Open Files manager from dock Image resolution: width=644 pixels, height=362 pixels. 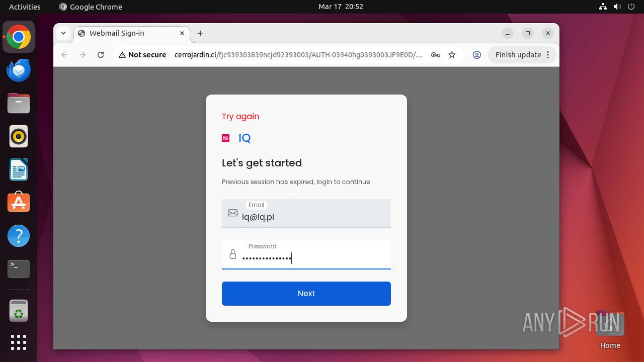click(x=19, y=103)
